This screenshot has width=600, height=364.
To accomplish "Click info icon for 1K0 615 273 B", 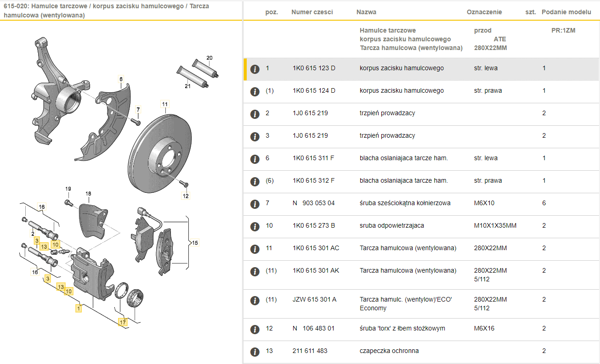I will pos(255,226).
